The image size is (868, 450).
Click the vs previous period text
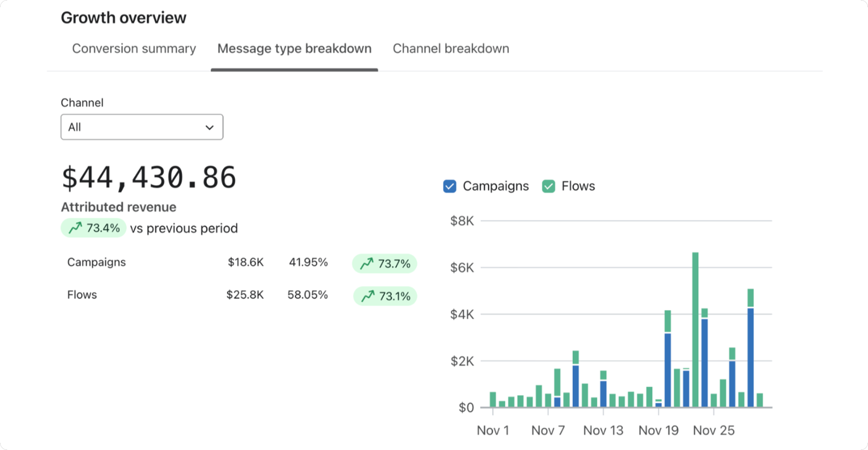coord(184,228)
